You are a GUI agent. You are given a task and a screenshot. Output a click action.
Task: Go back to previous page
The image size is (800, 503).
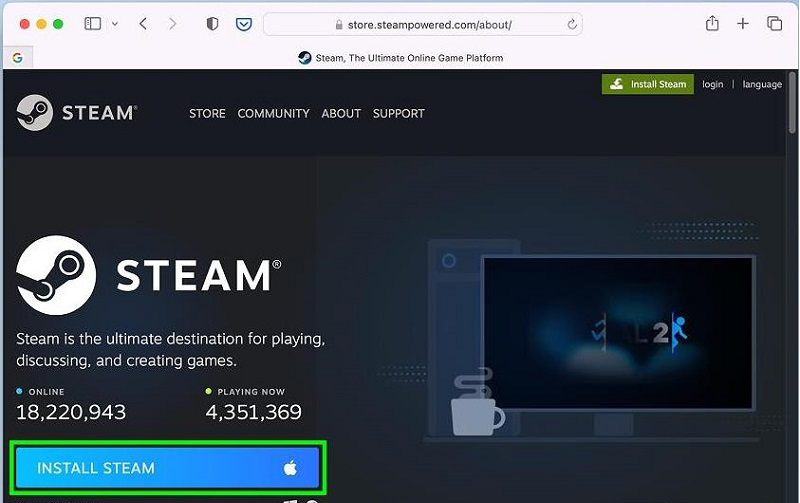click(x=143, y=24)
